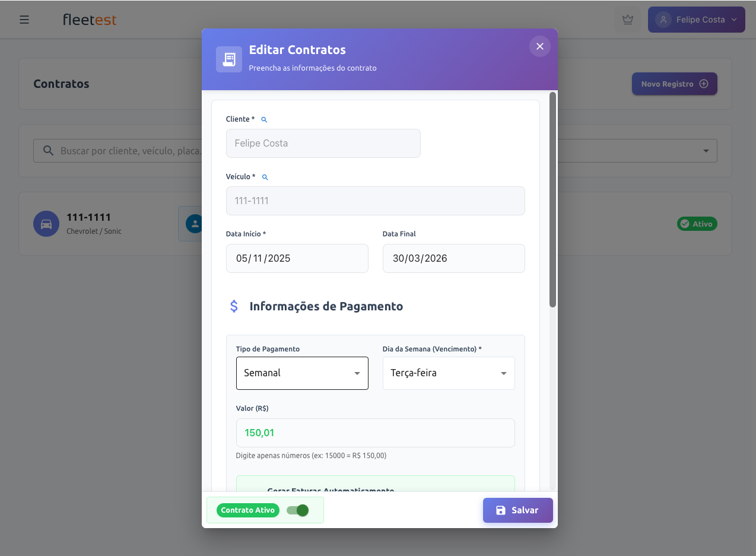Close the Editar Contratos dialog
This screenshot has width=756, height=556.
pos(539,46)
